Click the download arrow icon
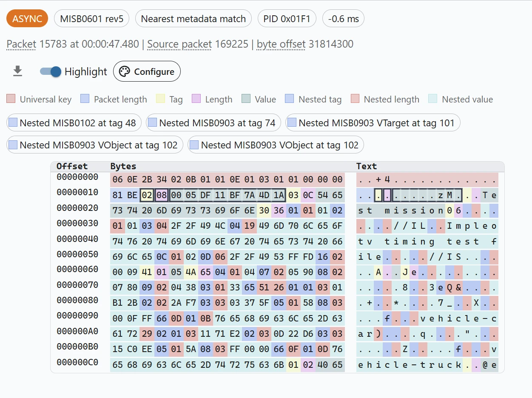 (x=17, y=71)
